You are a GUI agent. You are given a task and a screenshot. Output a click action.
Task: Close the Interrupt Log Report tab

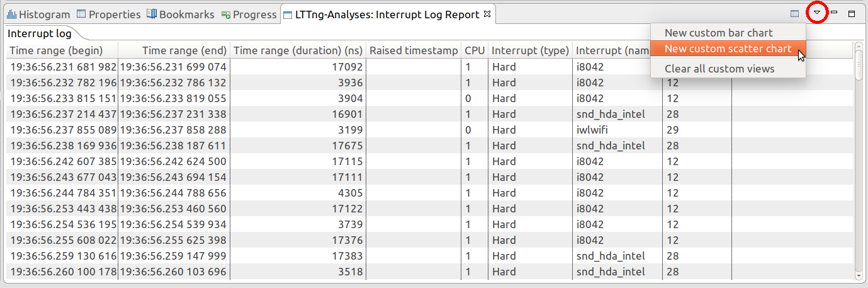487,14
